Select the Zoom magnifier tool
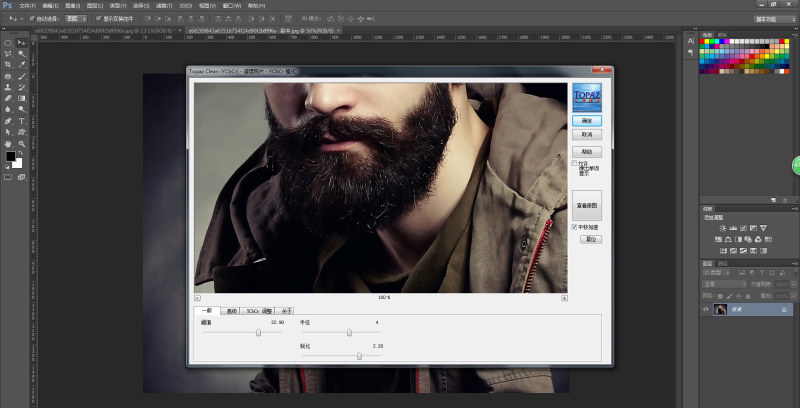Image resolution: width=800 pixels, height=408 pixels. tap(22, 143)
